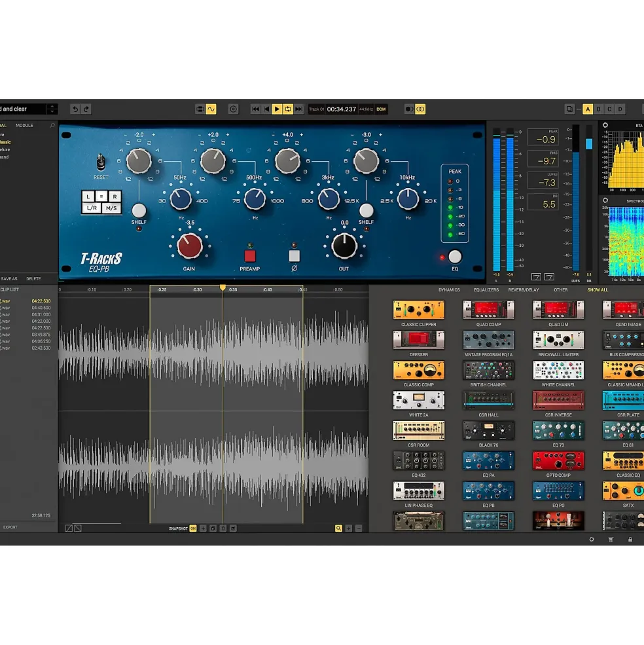
Task: Open the shop cart icon
Action: point(611,540)
